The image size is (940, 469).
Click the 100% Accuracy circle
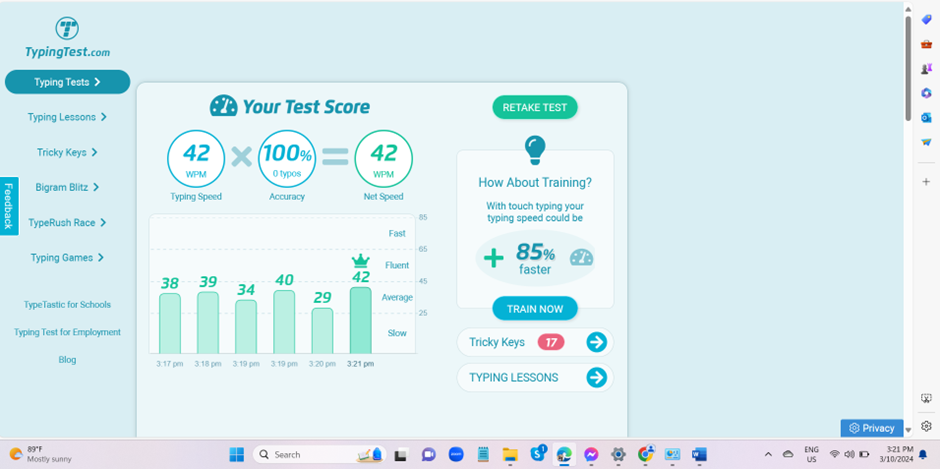click(x=287, y=158)
